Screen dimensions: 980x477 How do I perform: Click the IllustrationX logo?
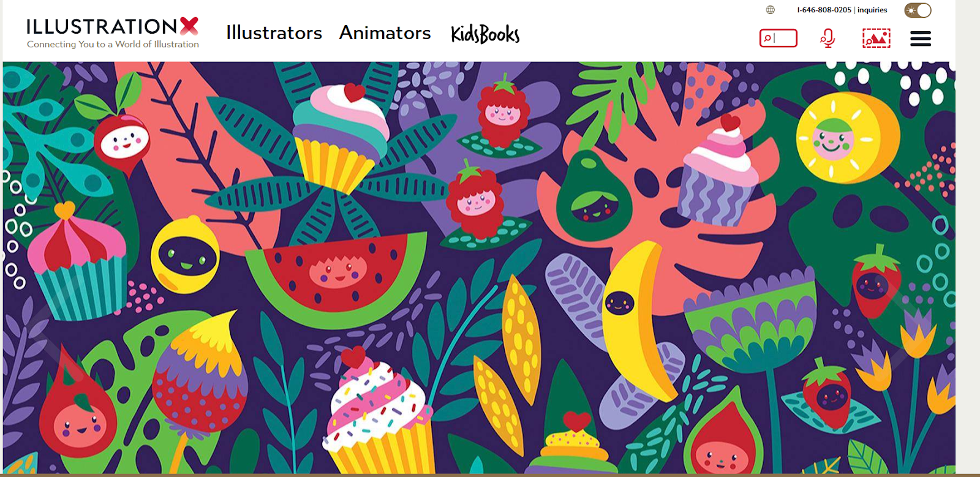pos(112,26)
